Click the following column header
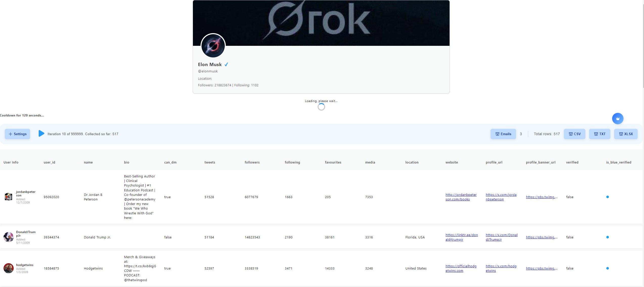The width and height of the screenshot is (644, 287). 292,162
